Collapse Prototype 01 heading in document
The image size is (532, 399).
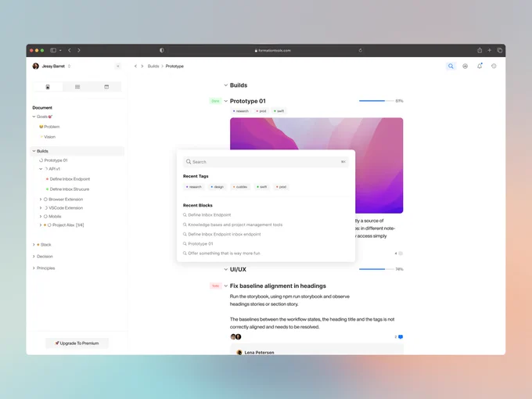[225, 101]
